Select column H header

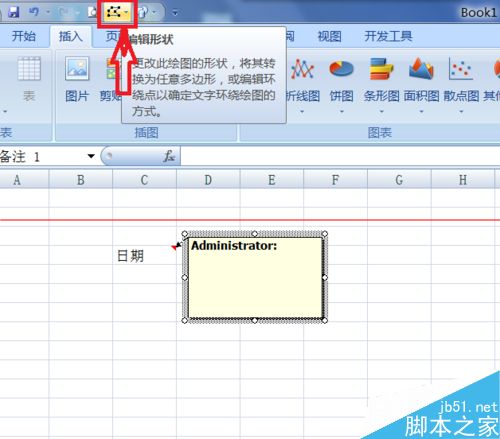tap(463, 180)
